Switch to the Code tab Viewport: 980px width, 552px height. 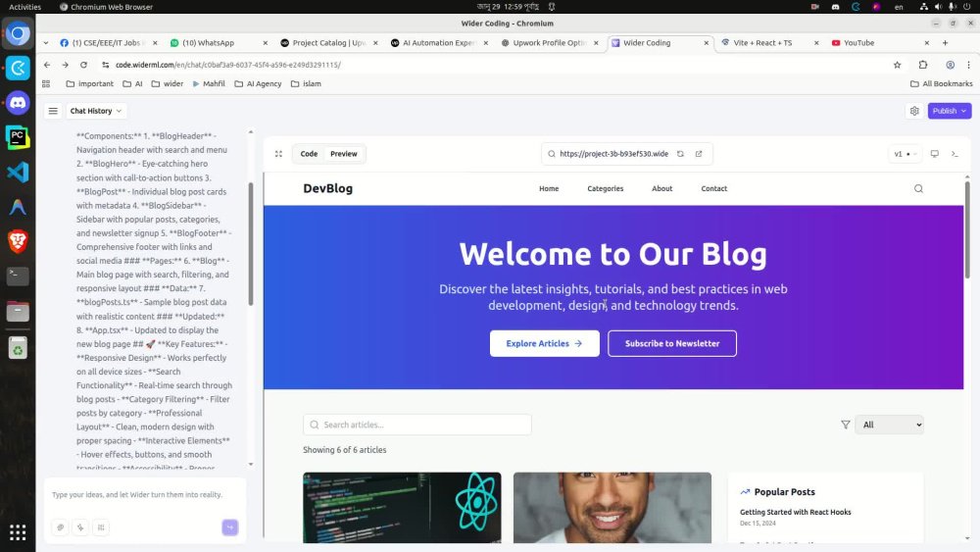(309, 154)
